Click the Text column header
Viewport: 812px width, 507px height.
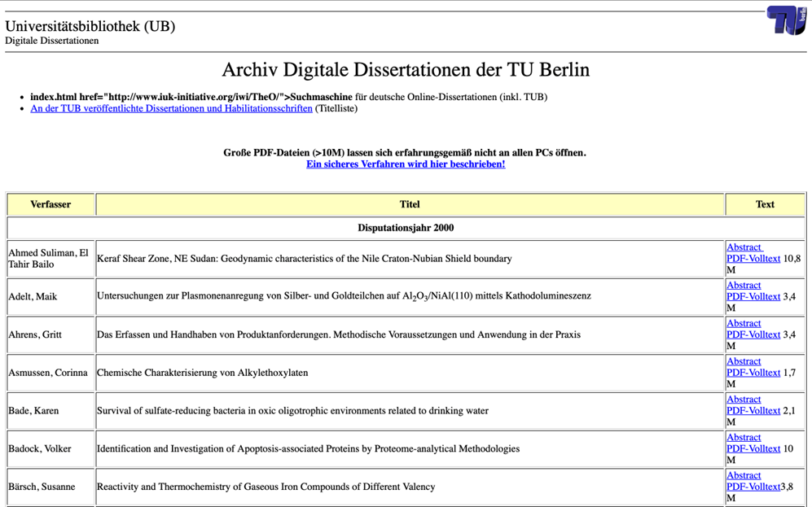(x=765, y=204)
